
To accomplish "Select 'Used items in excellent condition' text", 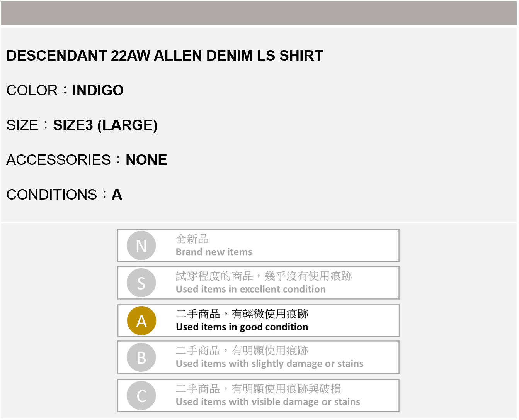I will [x=250, y=289].
